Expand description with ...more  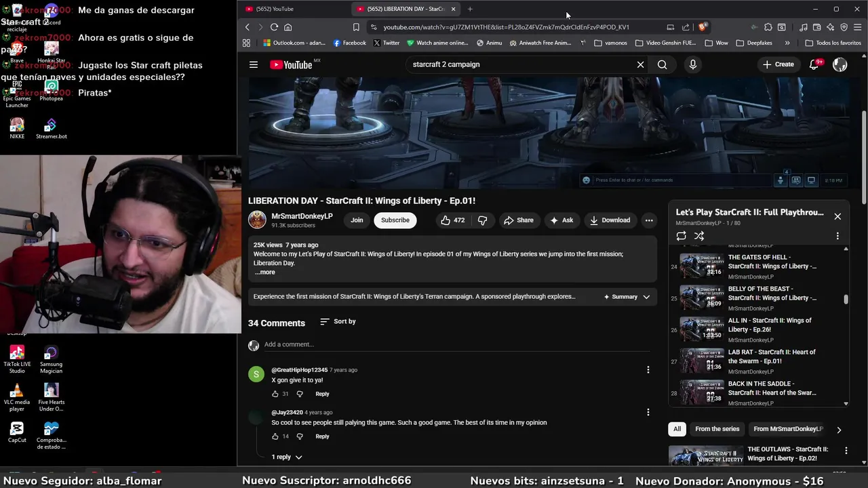tap(264, 272)
